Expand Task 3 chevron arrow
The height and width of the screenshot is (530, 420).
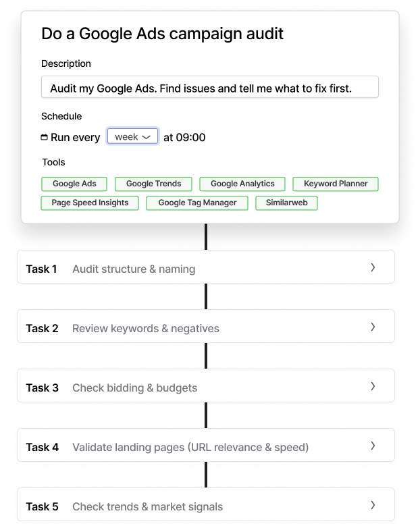coord(373,387)
